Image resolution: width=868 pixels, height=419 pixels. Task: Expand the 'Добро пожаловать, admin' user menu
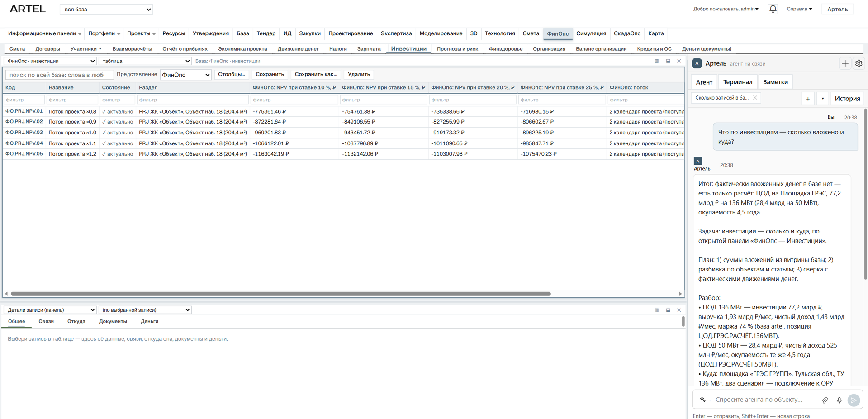pos(726,9)
